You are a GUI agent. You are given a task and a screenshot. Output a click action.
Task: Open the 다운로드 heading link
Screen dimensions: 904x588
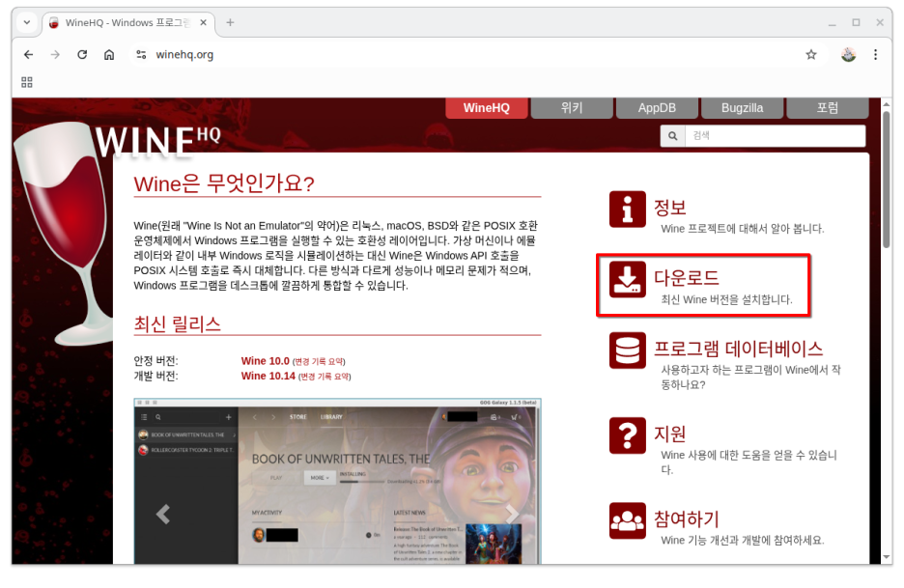point(687,278)
